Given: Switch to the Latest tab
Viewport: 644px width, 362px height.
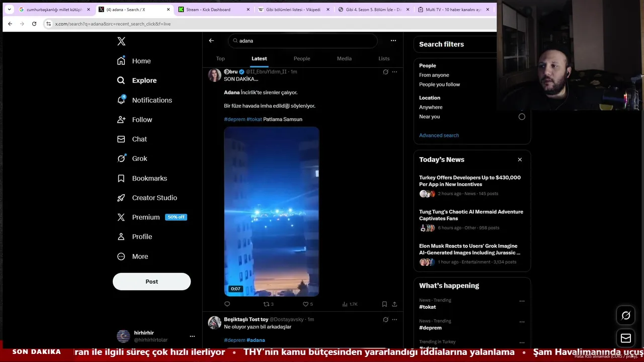Looking at the screenshot, I should point(259,59).
